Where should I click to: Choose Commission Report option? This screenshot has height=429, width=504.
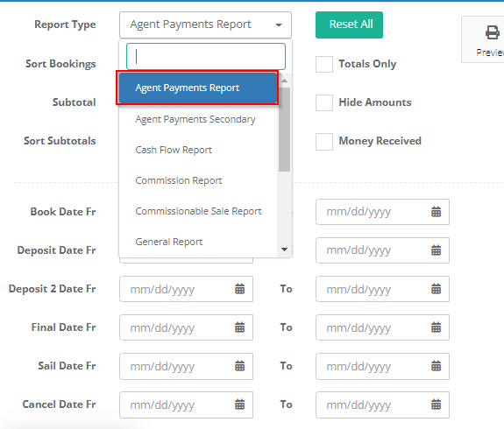tap(179, 180)
